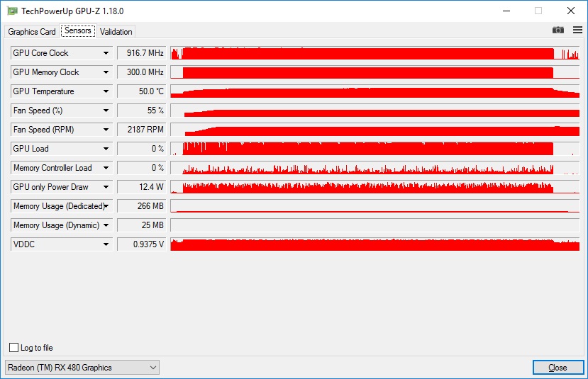Click the 916.7 MHz core clock value
The image size is (588, 379).
[x=142, y=53]
